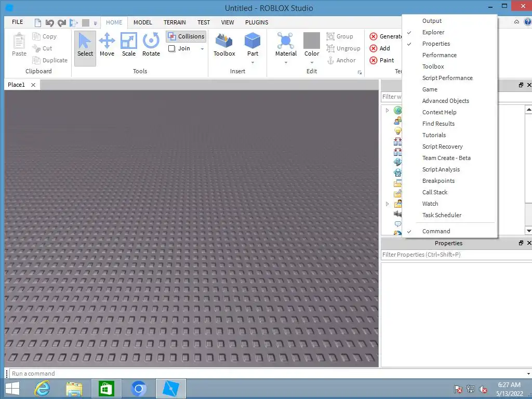Open the quick access toolbar customize dropdown

(x=96, y=23)
